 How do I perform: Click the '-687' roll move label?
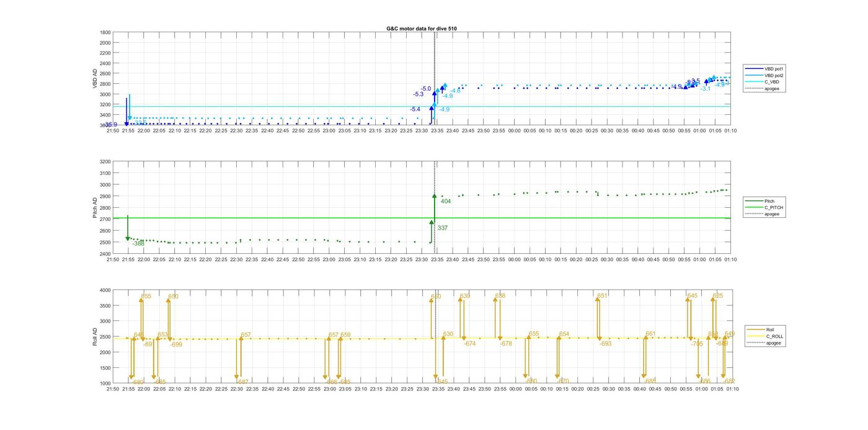pyautogui.click(x=242, y=382)
